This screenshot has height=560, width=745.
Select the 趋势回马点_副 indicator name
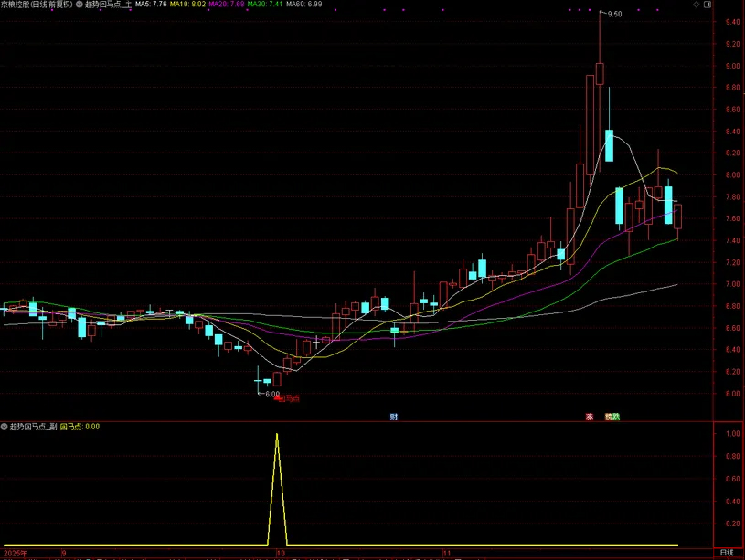coord(33,426)
